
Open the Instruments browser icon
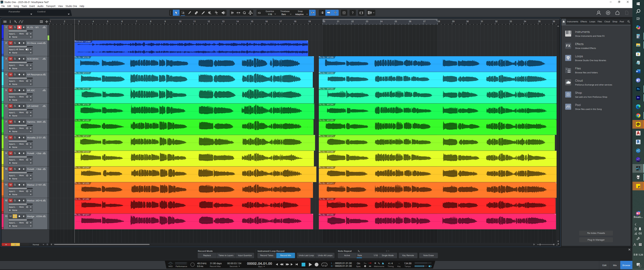(x=568, y=34)
